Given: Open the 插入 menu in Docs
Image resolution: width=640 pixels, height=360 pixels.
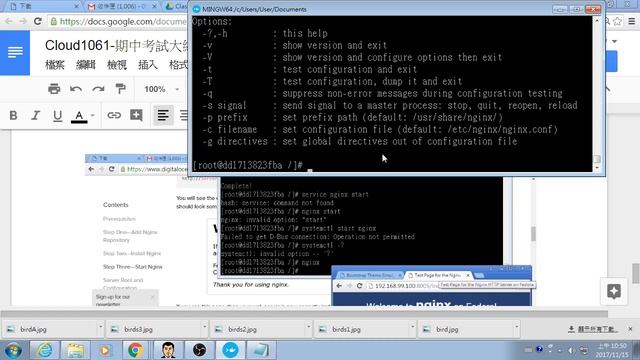Looking at the screenshot, I should click(x=148, y=64).
